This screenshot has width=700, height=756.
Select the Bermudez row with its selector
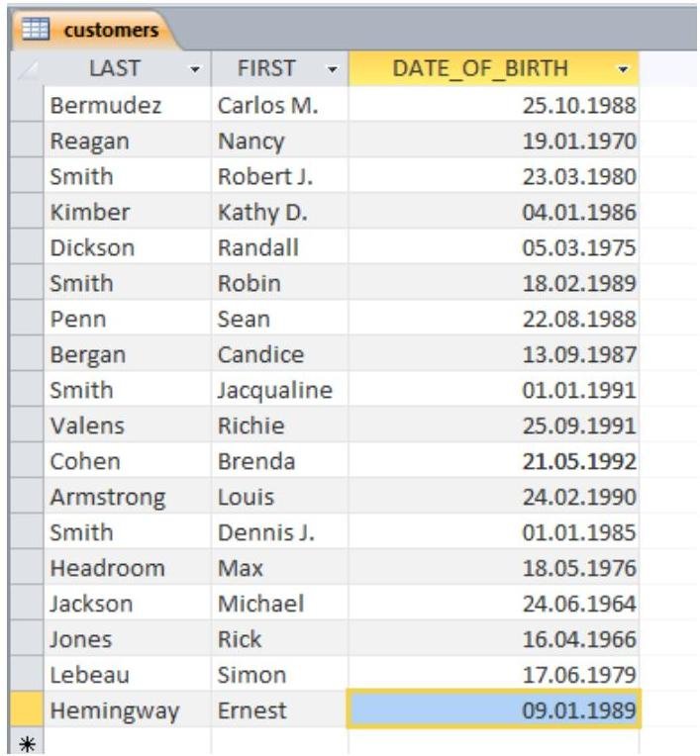(25, 105)
